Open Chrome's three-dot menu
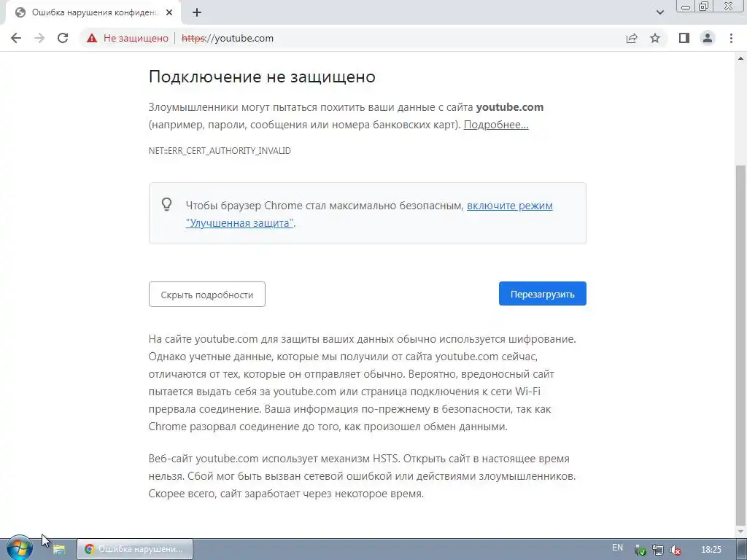Screen dimensions: 747x560 pyautogui.click(x=731, y=38)
